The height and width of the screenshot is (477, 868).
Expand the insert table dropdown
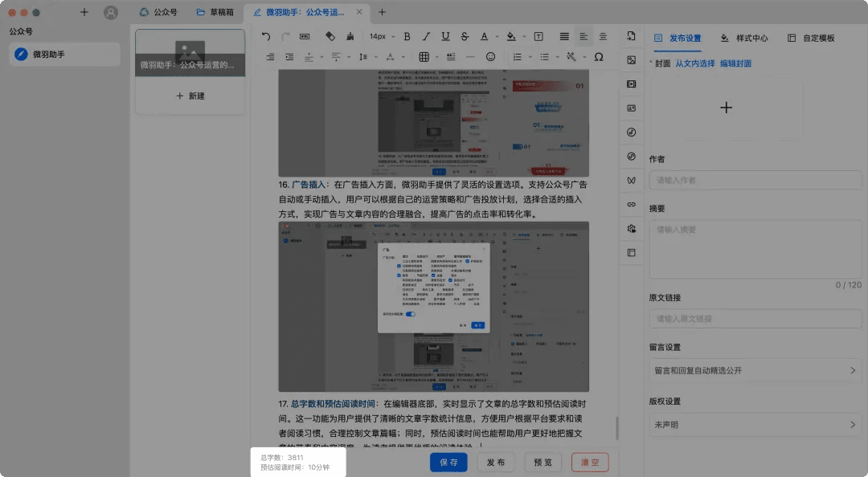(437, 57)
